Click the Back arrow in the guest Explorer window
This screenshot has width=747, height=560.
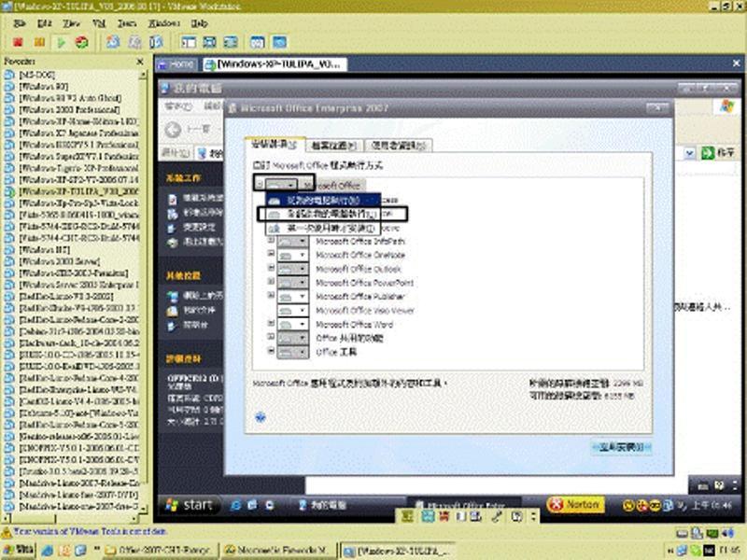[173, 129]
